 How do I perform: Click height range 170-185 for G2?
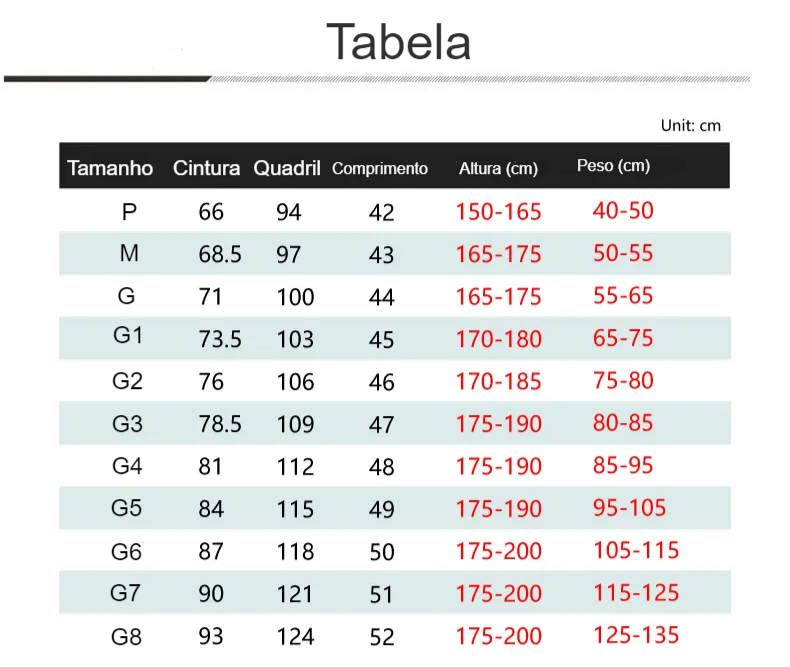click(498, 381)
